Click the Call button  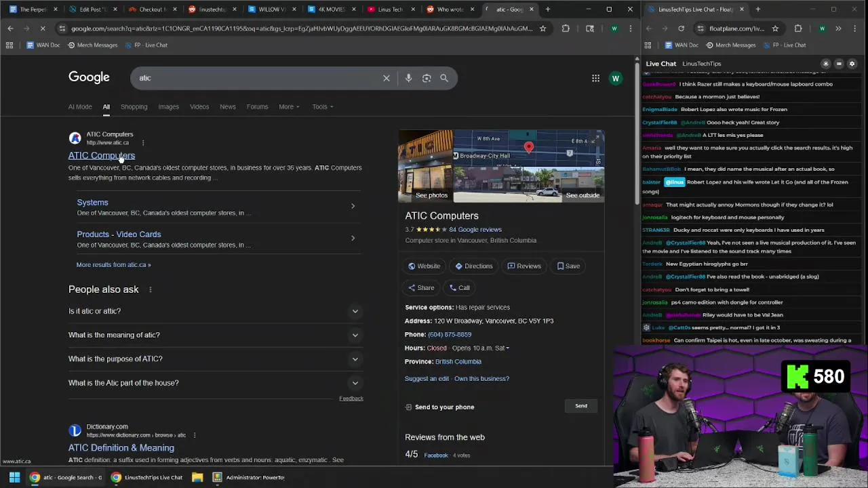[459, 288]
